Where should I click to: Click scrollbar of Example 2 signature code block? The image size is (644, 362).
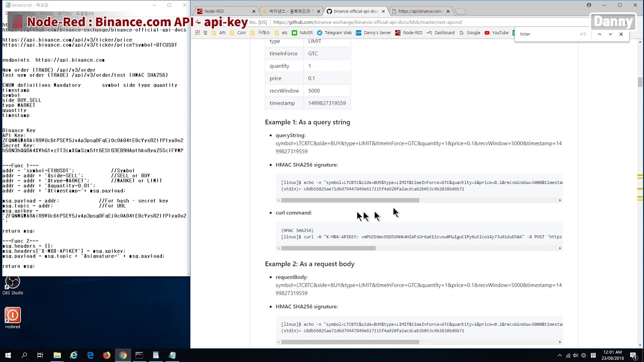(x=350, y=342)
